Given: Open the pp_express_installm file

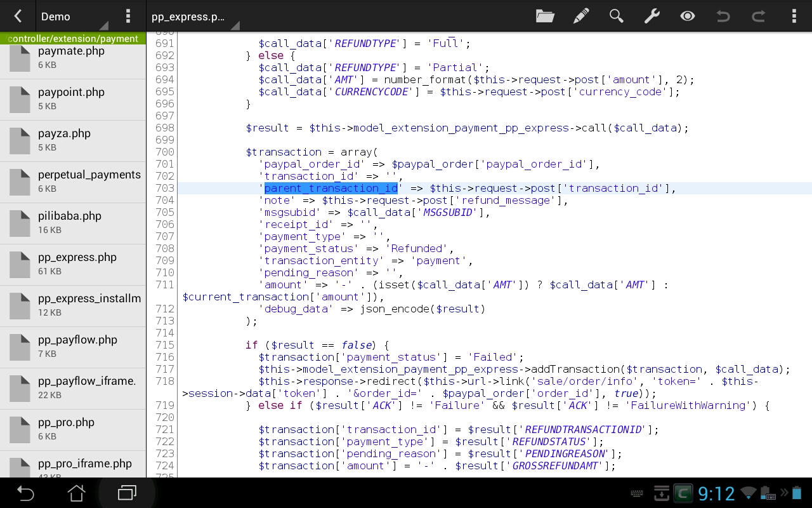Looking at the screenshot, I should pos(73,305).
